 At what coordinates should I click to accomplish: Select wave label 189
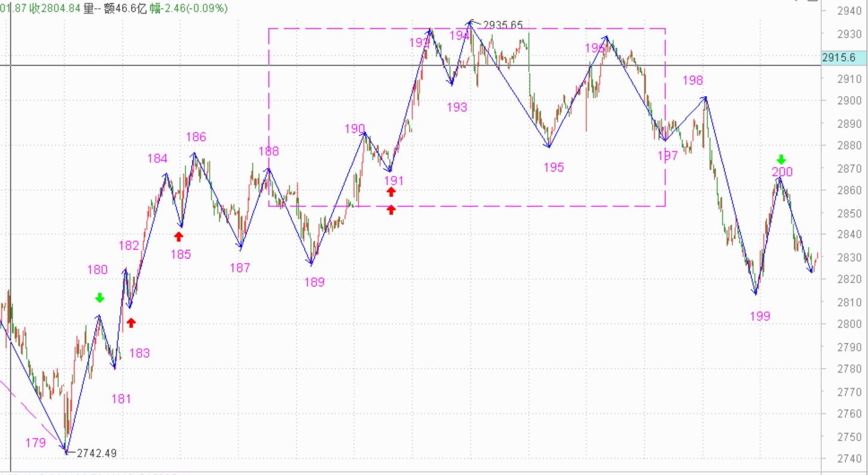click(x=314, y=282)
